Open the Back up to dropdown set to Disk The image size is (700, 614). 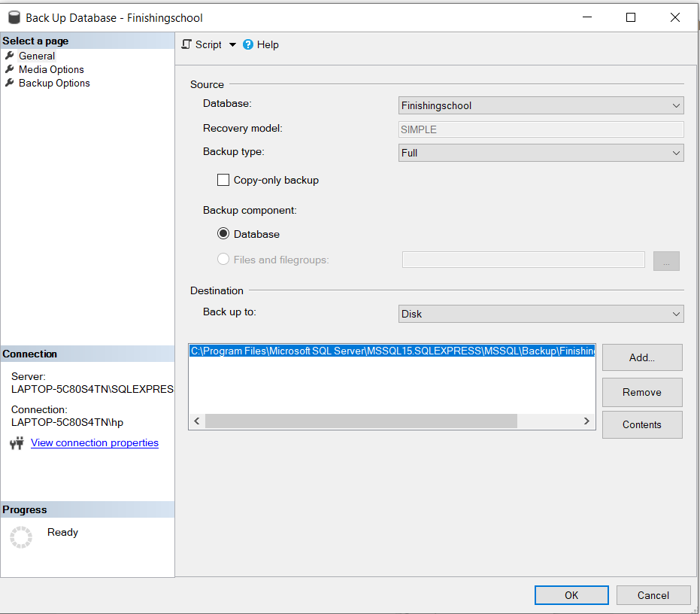[541, 314]
